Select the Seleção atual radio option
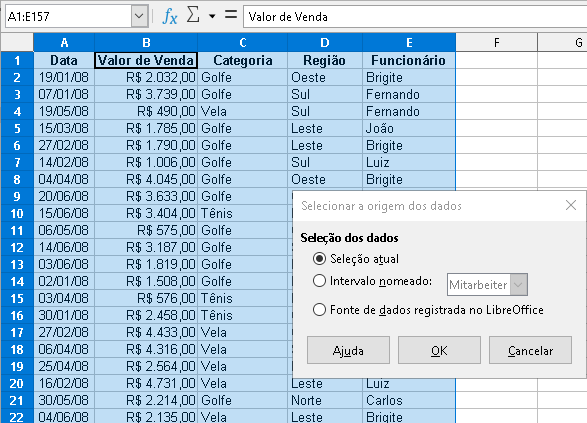This screenshot has width=587, height=423. [x=356, y=259]
